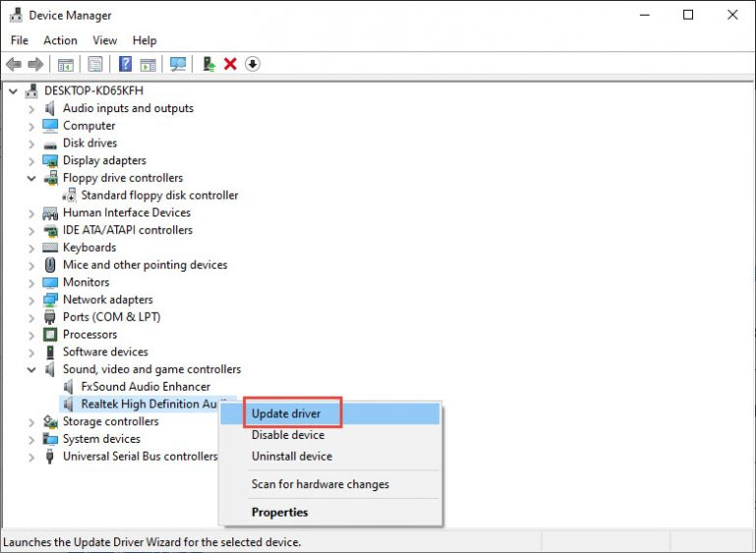
Task: Select the Human Interface Devices label
Action: tap(127, 213)
